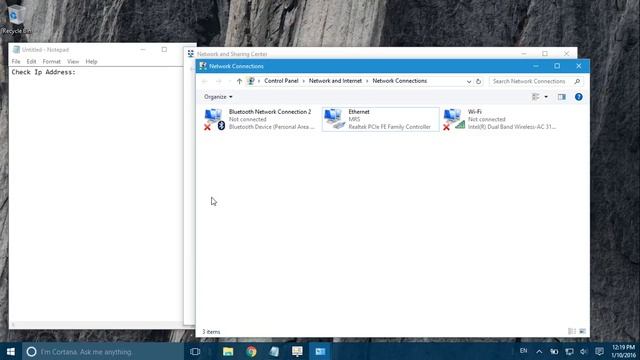Open the Recycle Bin desktop icon
Viewport: 640px width, 360px height.
tap(16, 19)
